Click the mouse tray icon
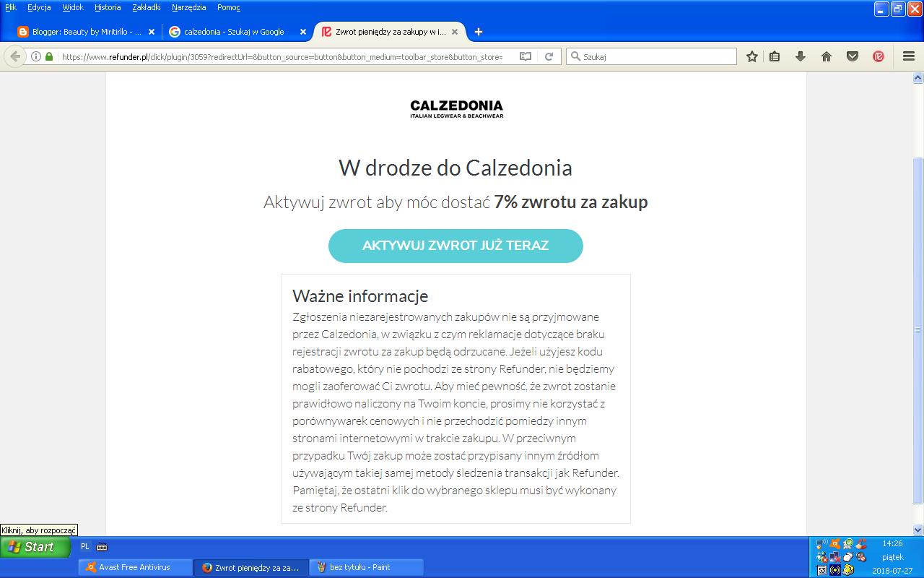Viewport: 924px width, 578px height. pyautogui.click(x=848, y=557)
